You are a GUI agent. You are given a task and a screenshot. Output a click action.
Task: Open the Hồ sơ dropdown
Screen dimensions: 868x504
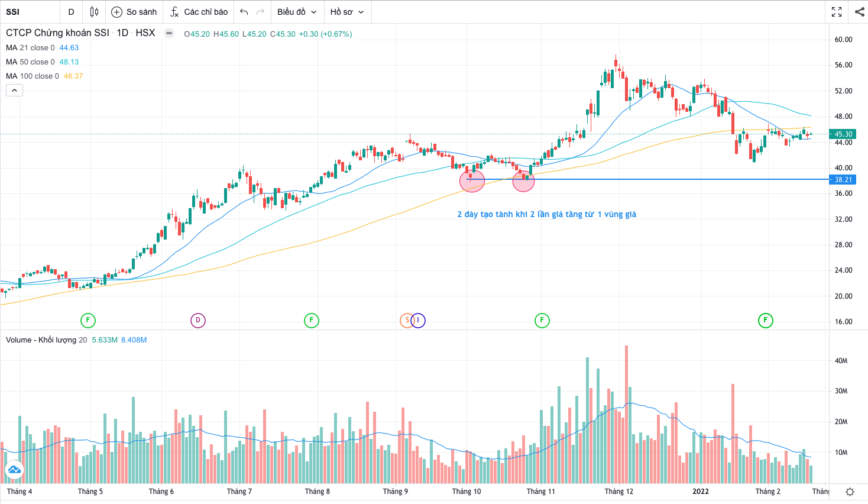click(347, 12)
